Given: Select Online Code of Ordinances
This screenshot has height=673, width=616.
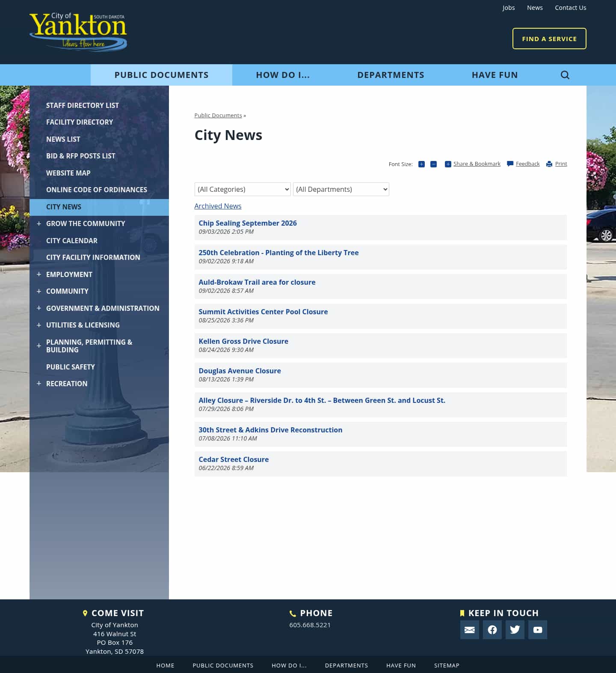Looking at the screenshot, I should pyautogui.click(x=97, y=190).
